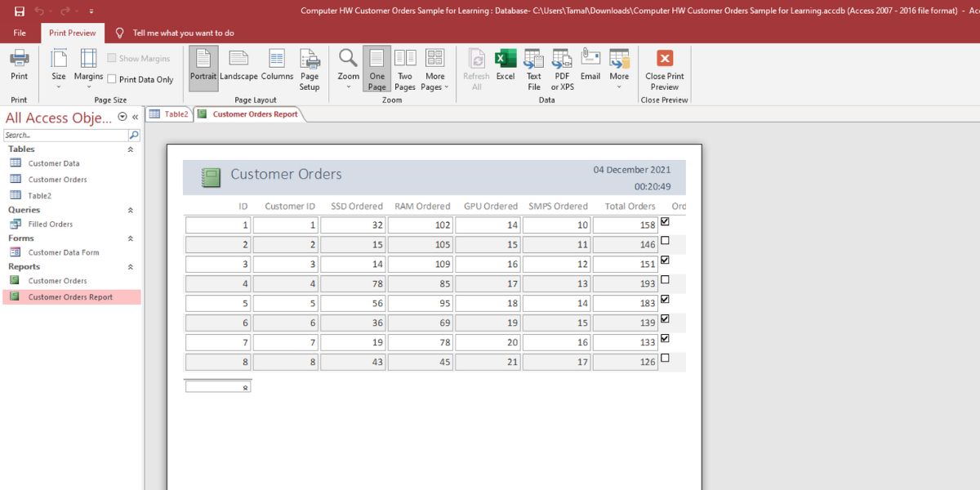
Task: Open the Customer Data Form
Action: [64, 252]
